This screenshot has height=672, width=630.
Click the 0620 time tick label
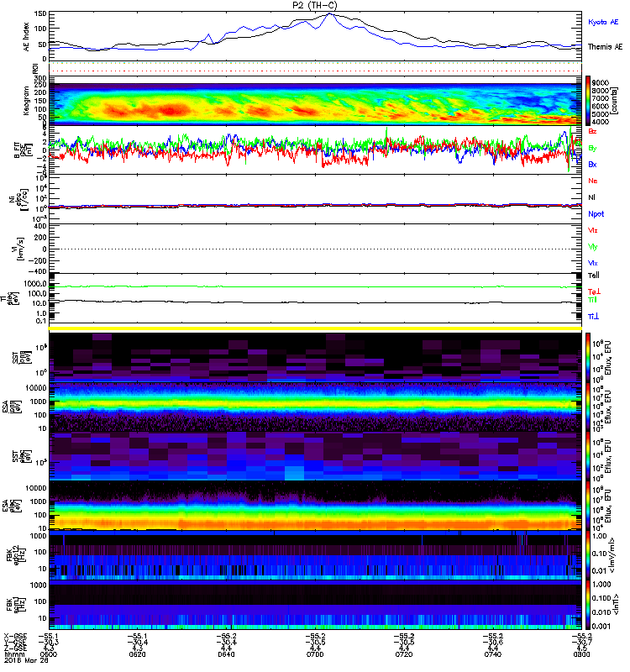click(137, 654)
